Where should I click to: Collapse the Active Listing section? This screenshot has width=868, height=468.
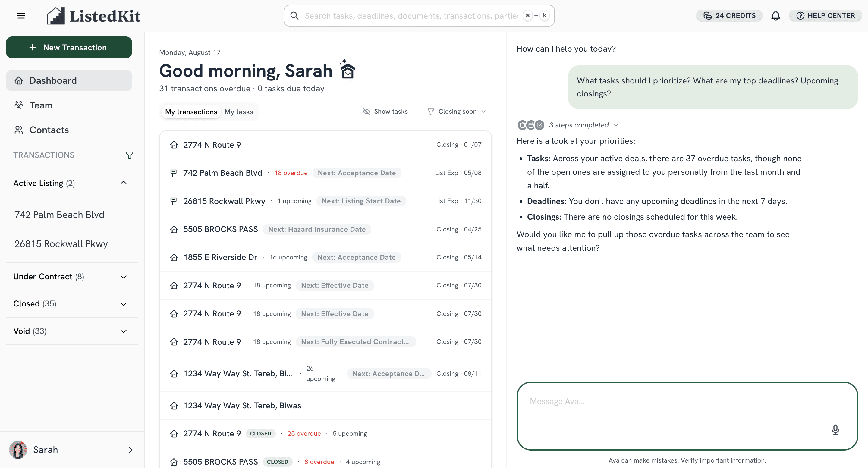click(x=123, y=183)
